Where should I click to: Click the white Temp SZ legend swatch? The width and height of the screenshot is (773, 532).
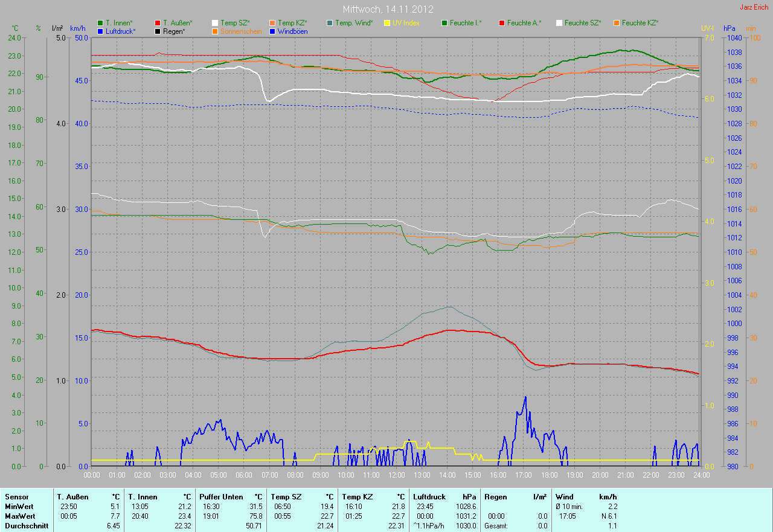point(215,23)
